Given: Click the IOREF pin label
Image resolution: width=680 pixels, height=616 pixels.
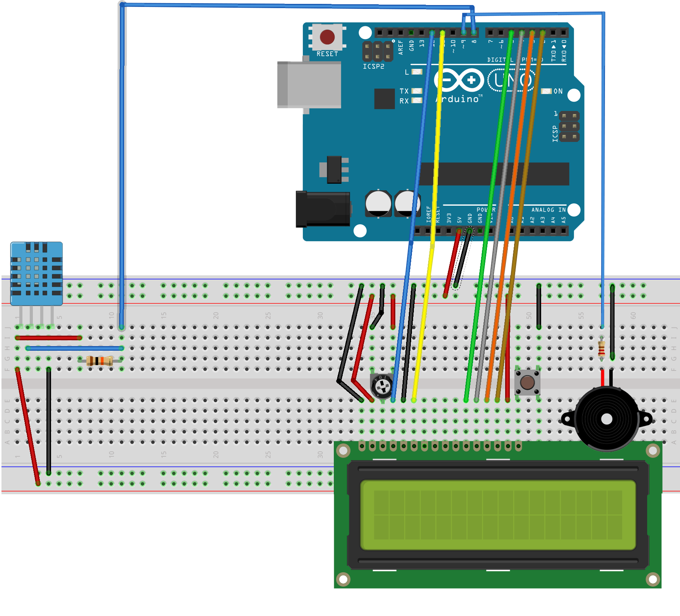Looking at the screenshot, I should [428, 214].
